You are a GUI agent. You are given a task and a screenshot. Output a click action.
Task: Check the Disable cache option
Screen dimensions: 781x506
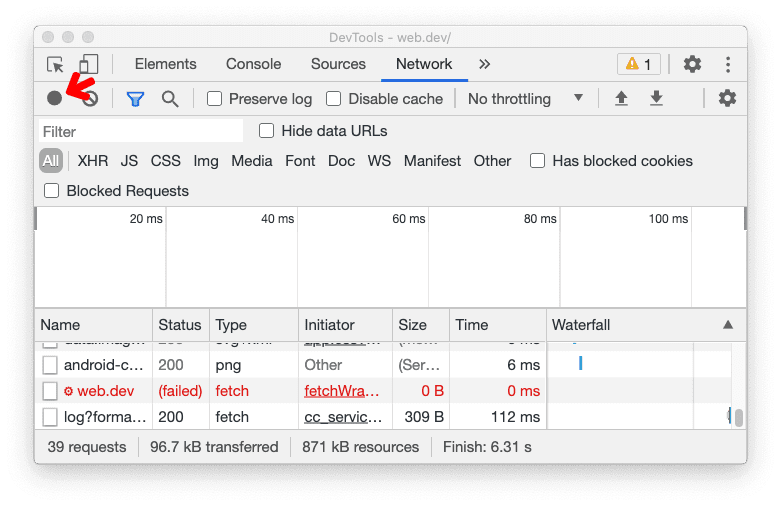point(334,99)
